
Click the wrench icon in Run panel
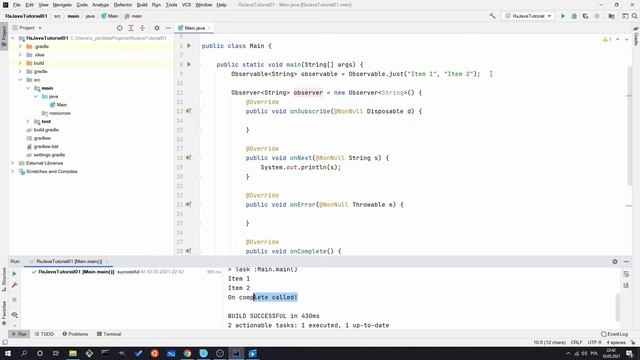click(14, 285)
